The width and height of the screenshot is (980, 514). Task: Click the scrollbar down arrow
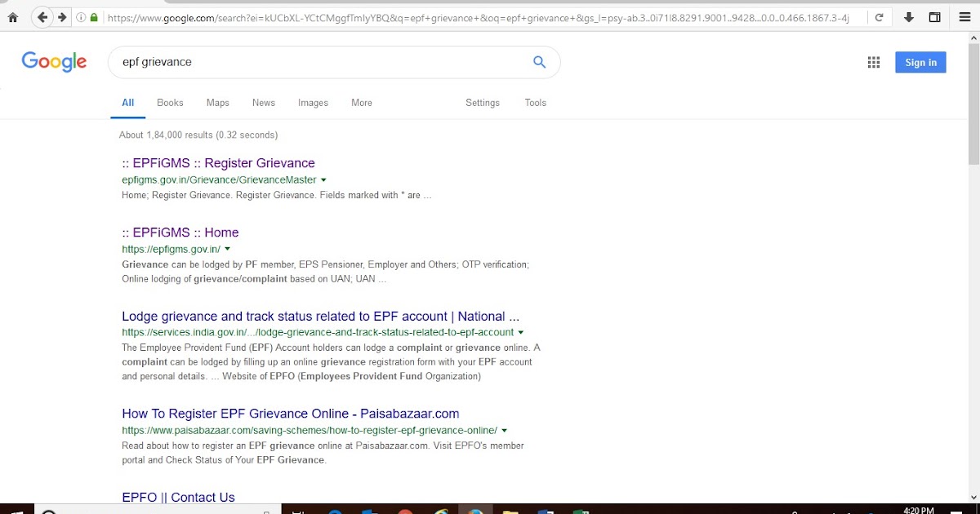click(973, 497)
